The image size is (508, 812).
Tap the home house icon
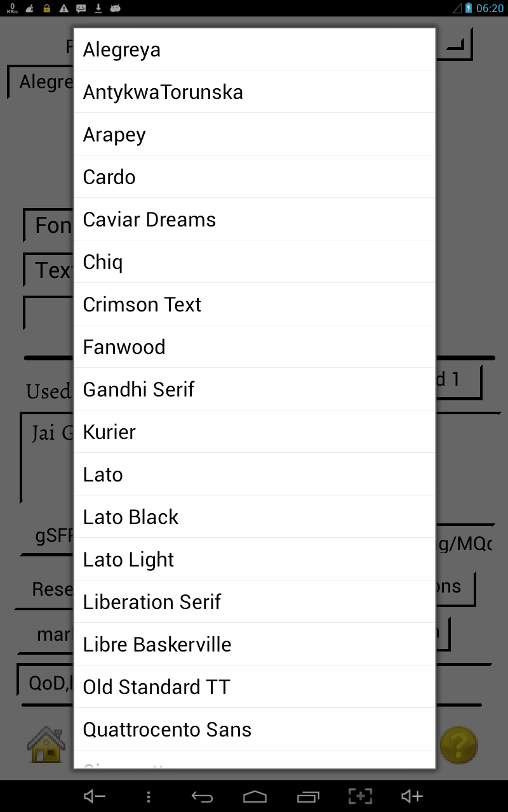(x=46, y=745)
